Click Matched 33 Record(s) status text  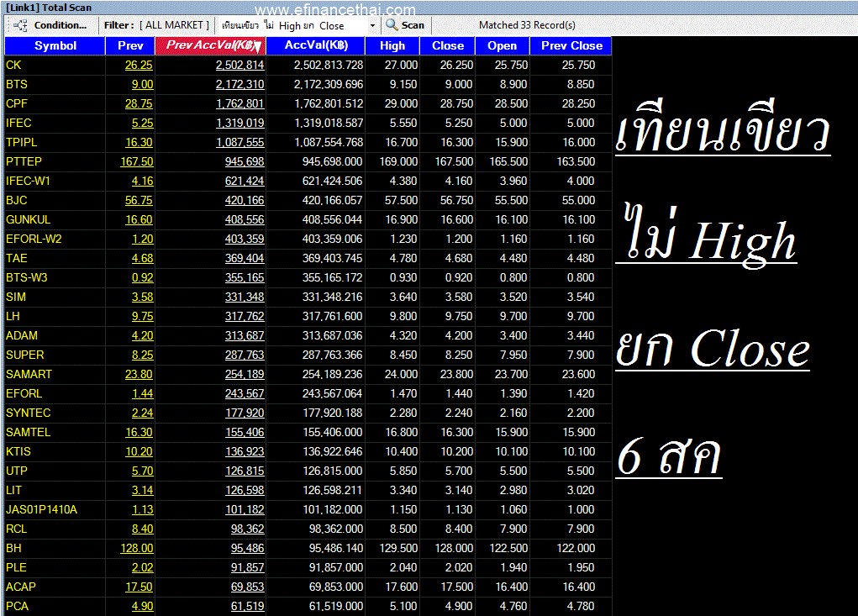pos(527,25)
